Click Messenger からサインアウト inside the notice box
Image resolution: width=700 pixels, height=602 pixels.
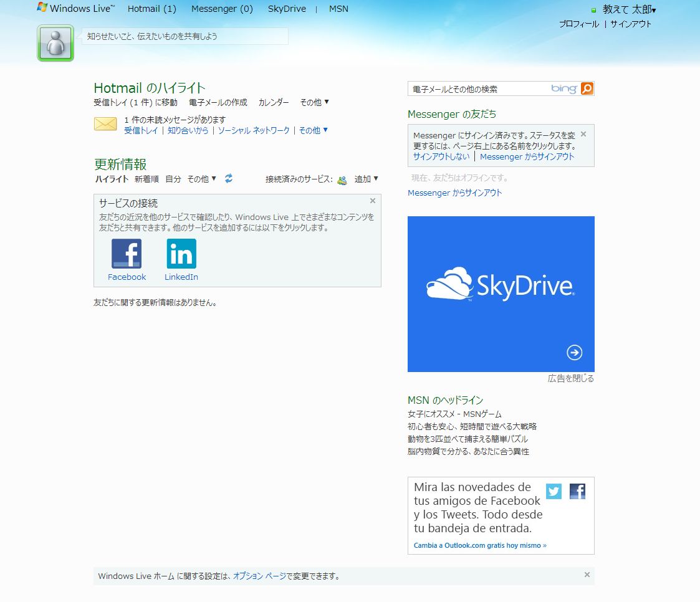[527, 156]
